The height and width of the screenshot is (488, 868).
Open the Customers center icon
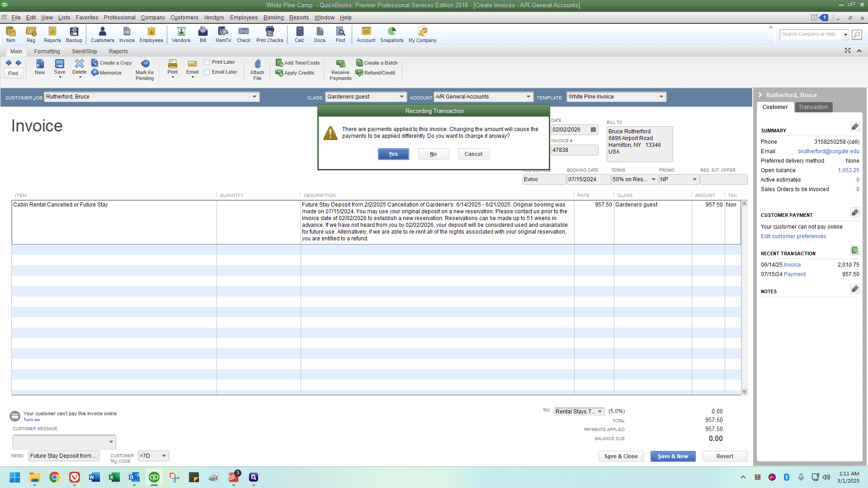[102, 34]
